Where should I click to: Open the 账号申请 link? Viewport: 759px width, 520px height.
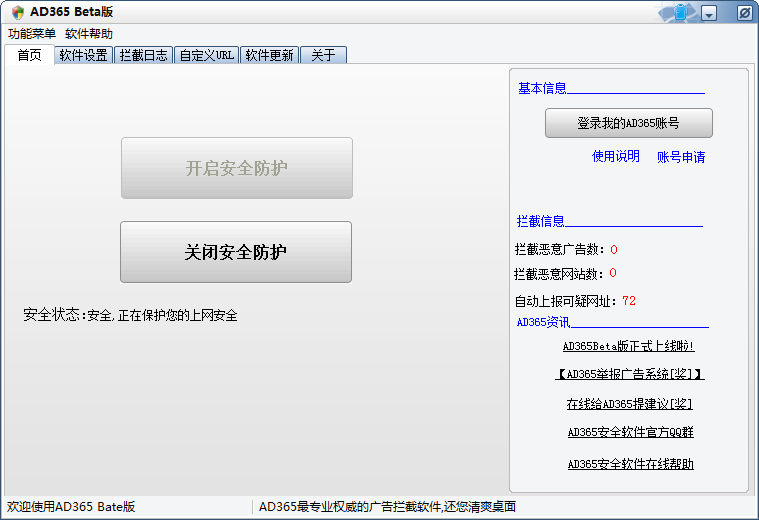pyautogui.click(x=681, y=157)
